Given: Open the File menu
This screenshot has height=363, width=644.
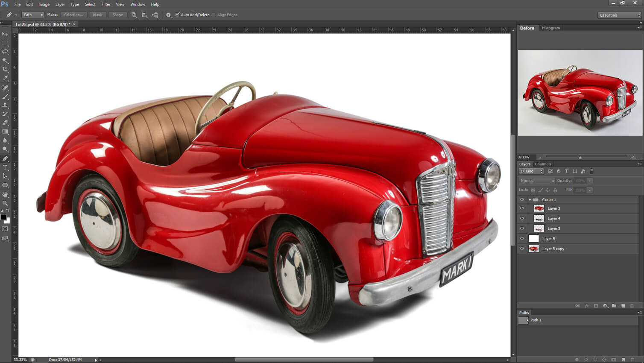Looking at the screenshot, I should point(18,4).
